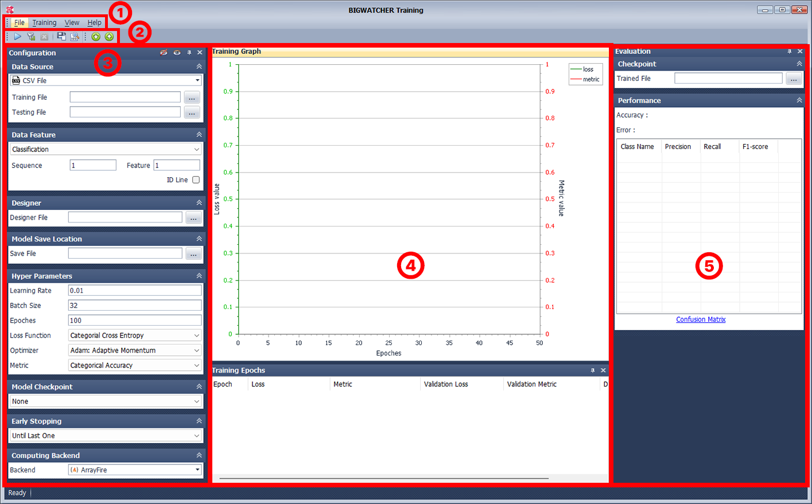Image resolution: width=812 pixels, height=504 pixels.
Task: Toggle the ID Line checkbox
Action: pyautogui.click(x=196, y=180)
